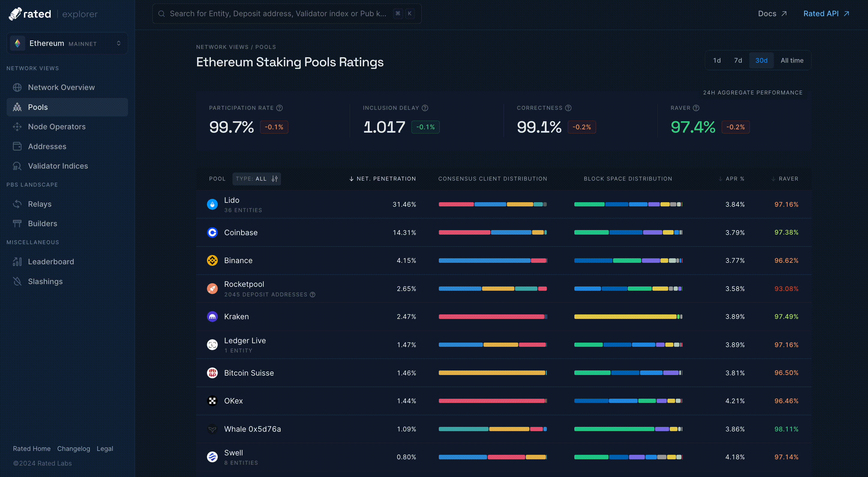Click the Lido pool logo
Image resolution: width=868 pixels, height=477 pixels.
[212, 204]
